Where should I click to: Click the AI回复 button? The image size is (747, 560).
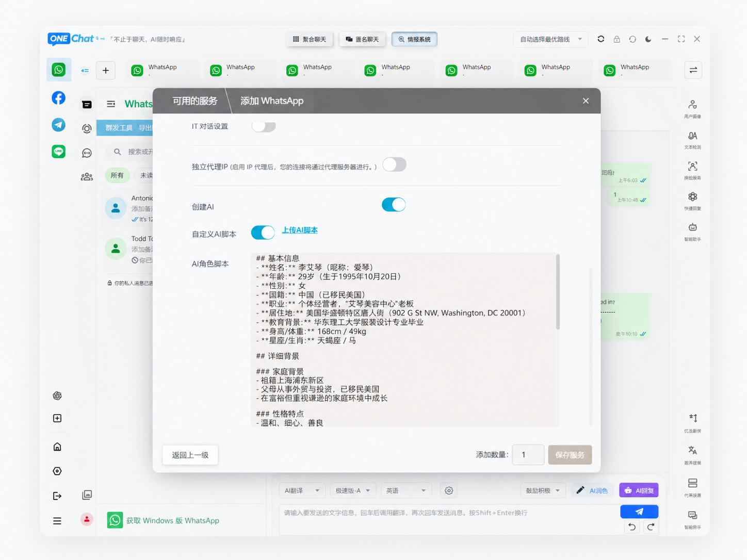pyautogui.click(x=639, y=490)
